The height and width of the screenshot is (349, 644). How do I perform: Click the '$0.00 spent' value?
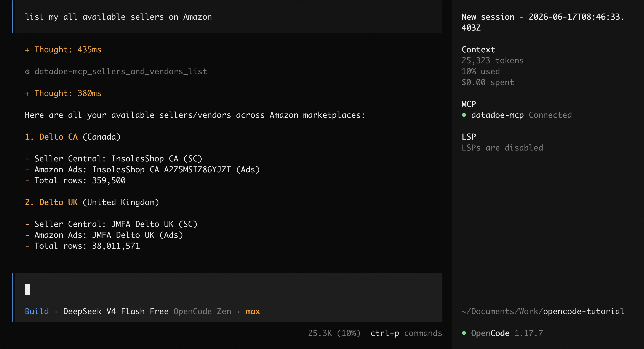pos(488,82)
